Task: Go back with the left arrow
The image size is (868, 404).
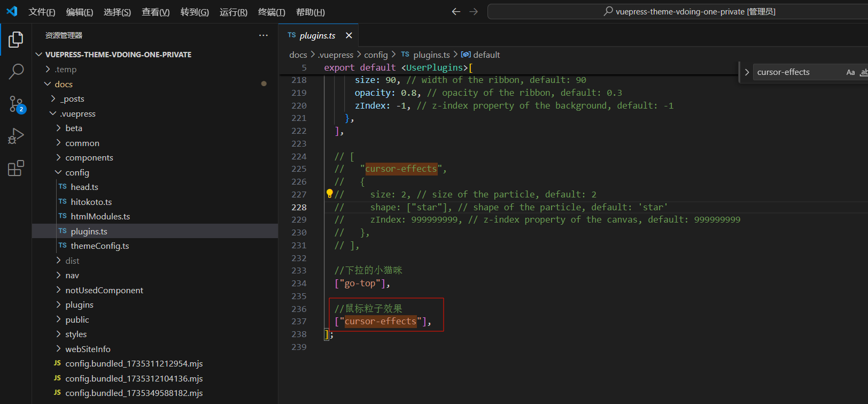Action: coord(456,11)
